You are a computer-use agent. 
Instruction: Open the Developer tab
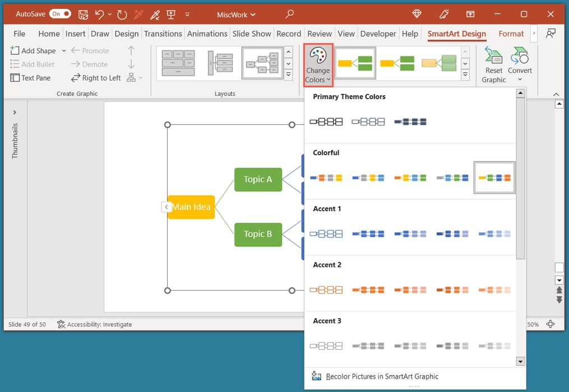378,34
